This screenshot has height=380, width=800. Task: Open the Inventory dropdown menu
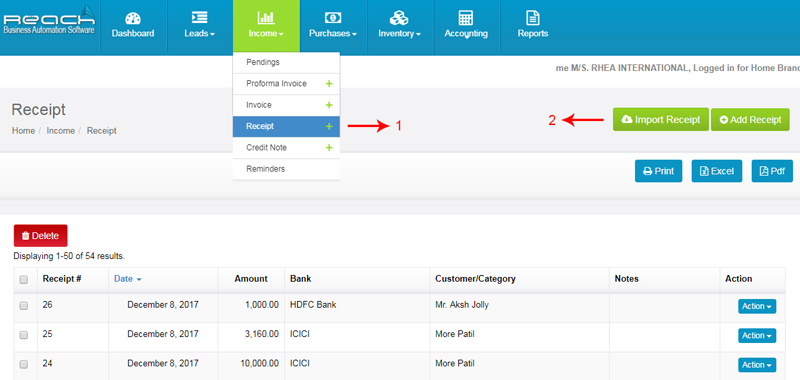coord(399,34)
